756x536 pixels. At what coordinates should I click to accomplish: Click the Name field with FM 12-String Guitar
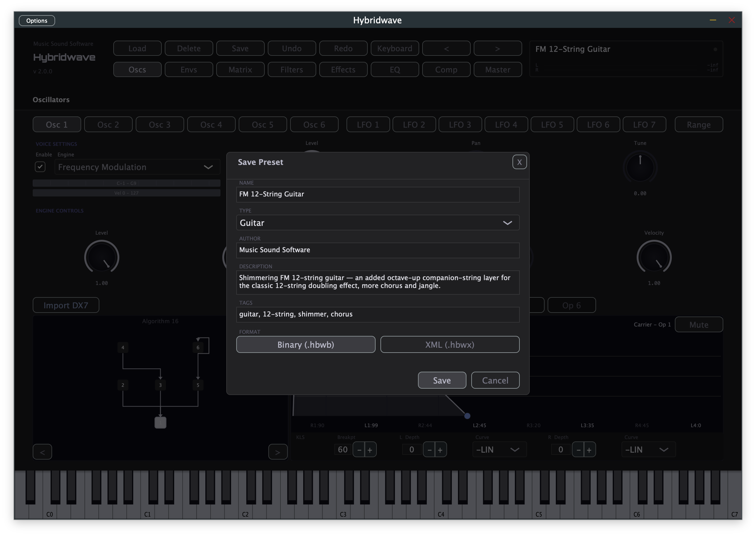[x=377, y=194]
